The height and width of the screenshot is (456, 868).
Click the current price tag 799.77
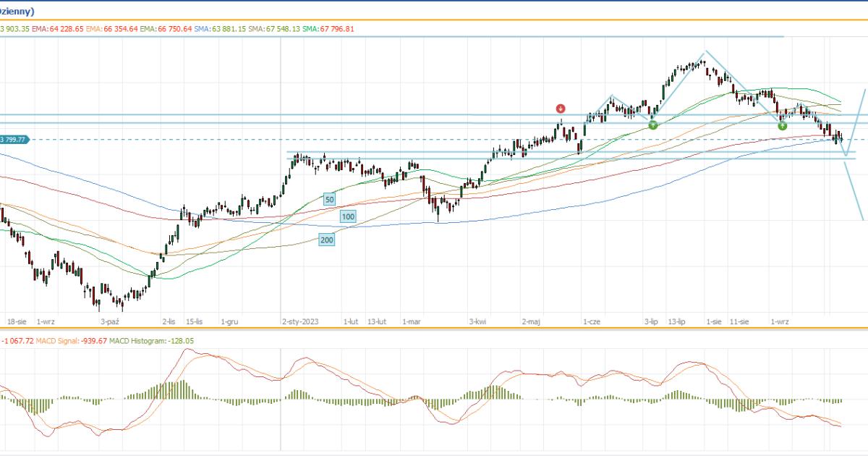14,140
